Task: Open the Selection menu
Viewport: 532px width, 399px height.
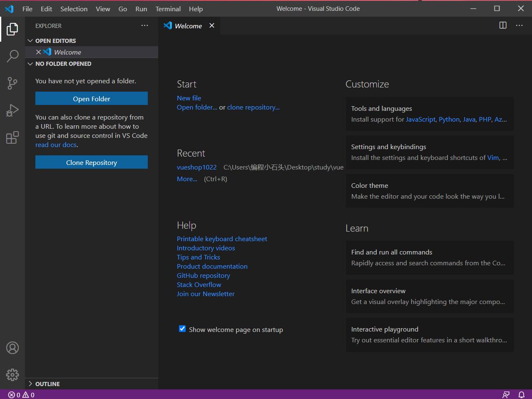Action: coord(74,9)
